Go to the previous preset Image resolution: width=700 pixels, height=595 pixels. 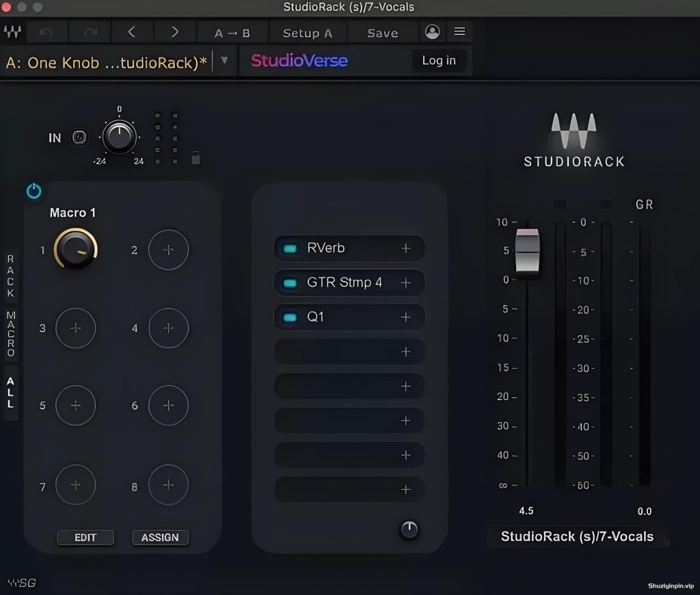(132, 32)
